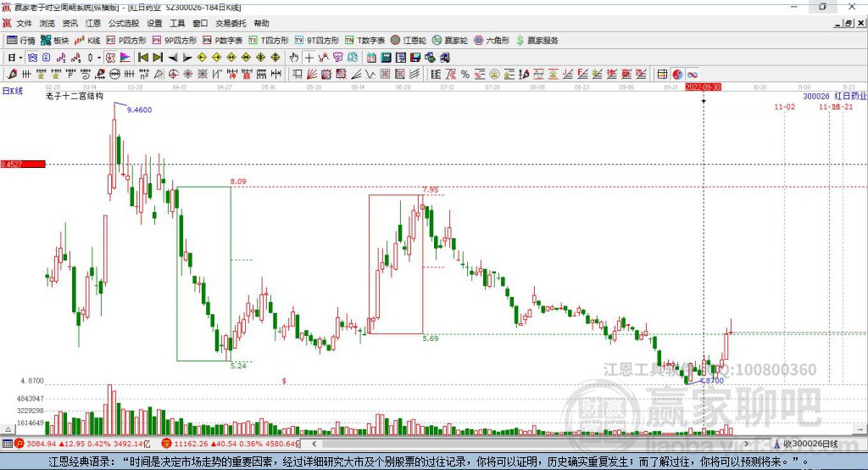Toggle the crosshair cursor tool
This screenshot has width=868, height=470.
pyautogui.click(x=309, y=58)
